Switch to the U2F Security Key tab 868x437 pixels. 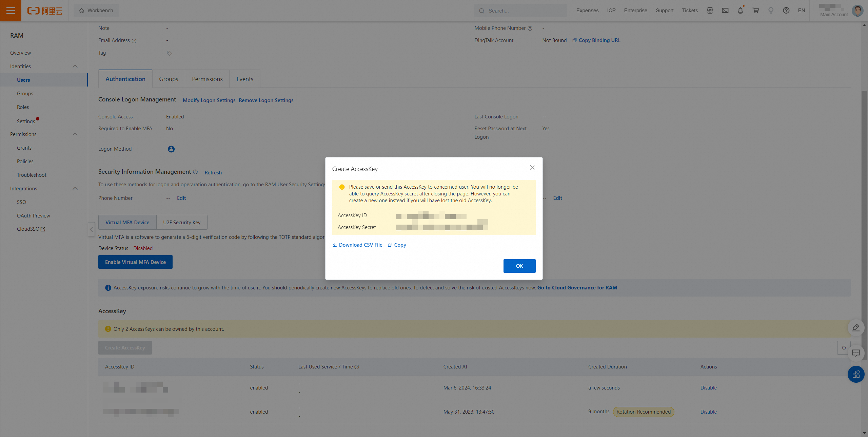tap(182, 222)
